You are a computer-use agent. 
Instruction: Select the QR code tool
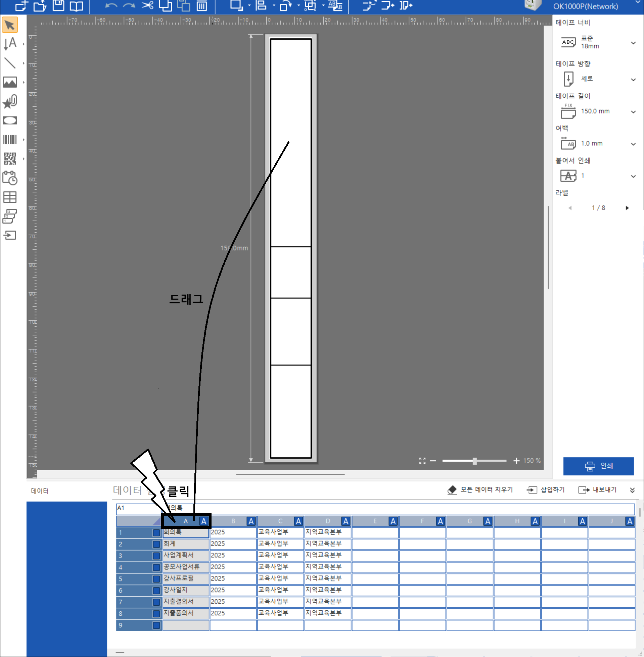[x=10, y=158]
